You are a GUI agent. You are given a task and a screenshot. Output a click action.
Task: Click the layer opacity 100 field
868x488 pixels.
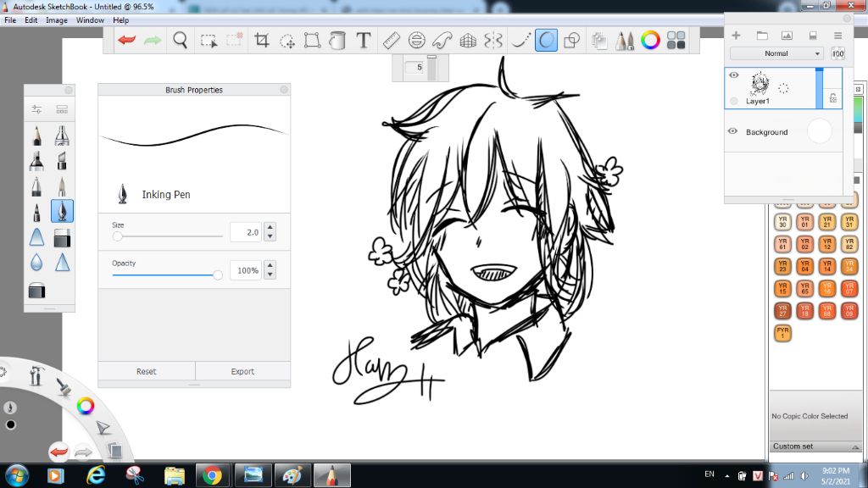[837, 53]
